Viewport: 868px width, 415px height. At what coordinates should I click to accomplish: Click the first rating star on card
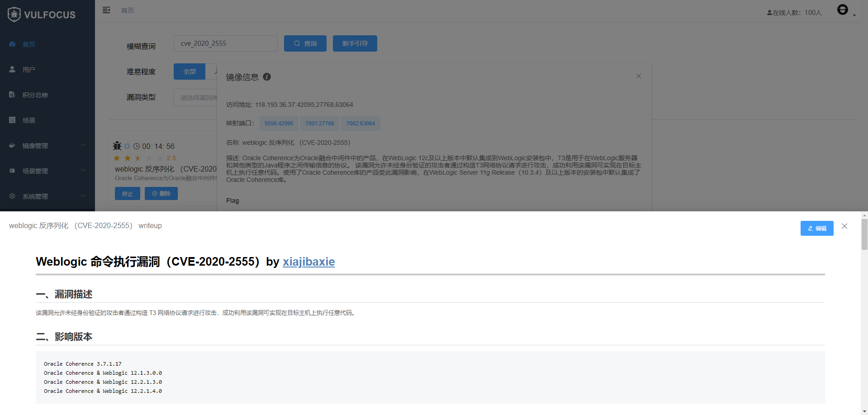(117, 158)
